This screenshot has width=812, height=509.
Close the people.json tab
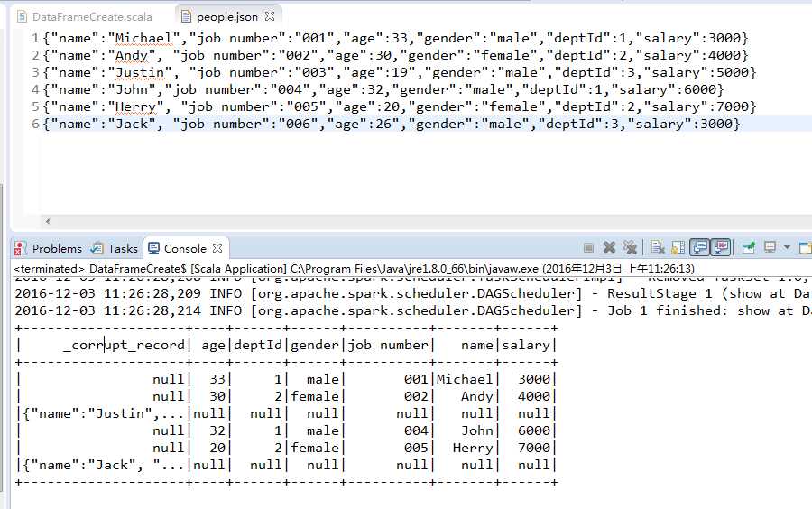[x=269, y=16]
